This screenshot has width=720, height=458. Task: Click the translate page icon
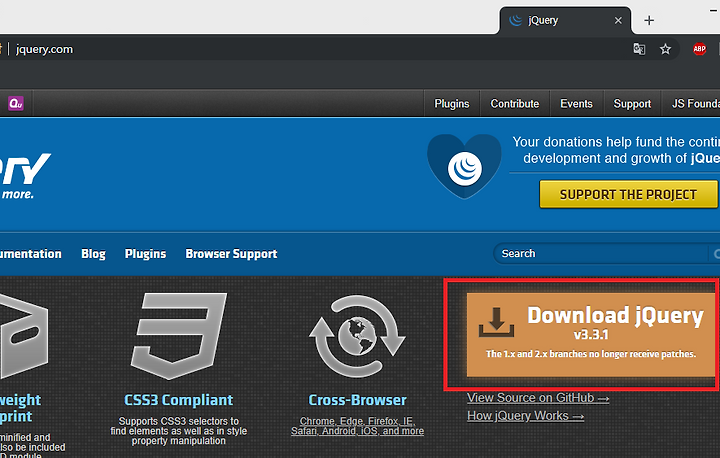click(x=639, y=49)
